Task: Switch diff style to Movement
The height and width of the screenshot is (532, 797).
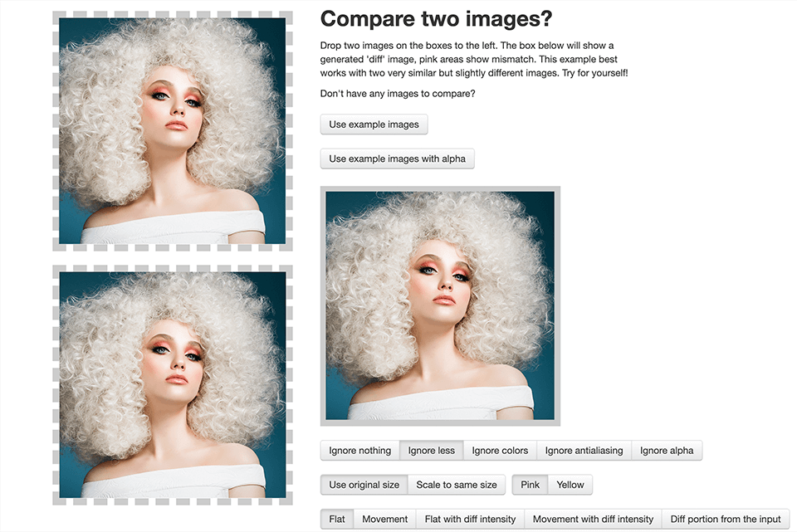Action: point(384,519)
